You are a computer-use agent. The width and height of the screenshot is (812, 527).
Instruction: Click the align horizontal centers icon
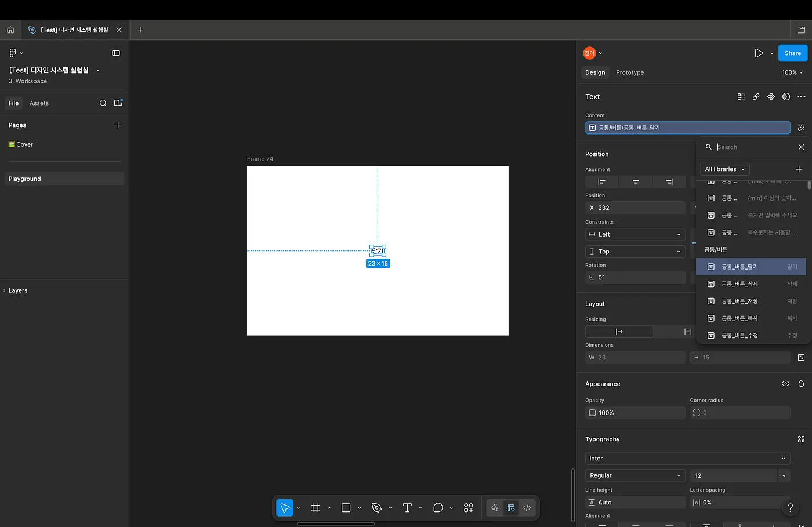(636, 182)
